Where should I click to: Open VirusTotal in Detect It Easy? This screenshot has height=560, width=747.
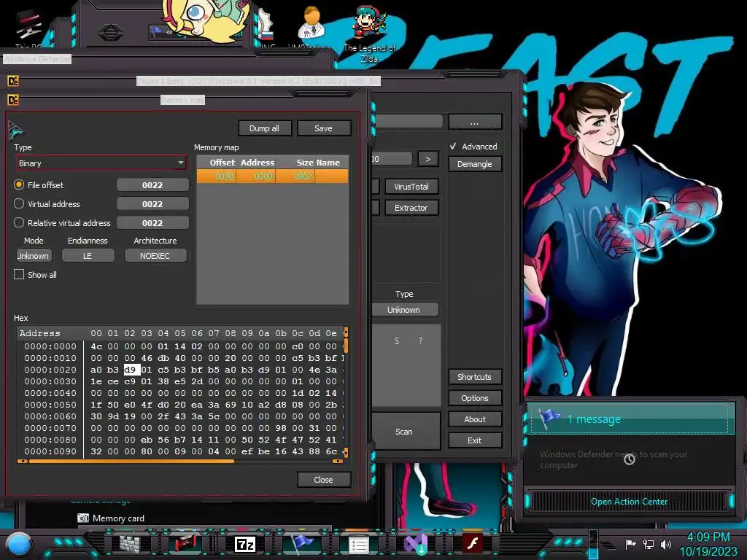[411, 187]
